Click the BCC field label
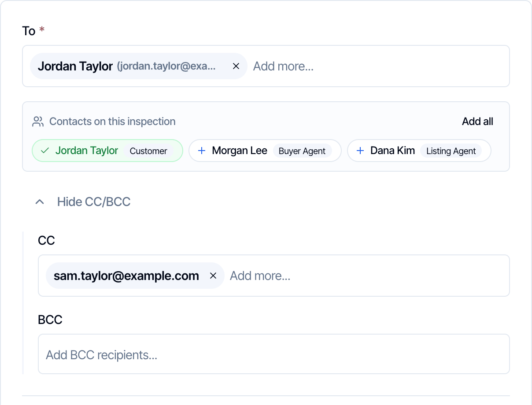 coord(50,320)
